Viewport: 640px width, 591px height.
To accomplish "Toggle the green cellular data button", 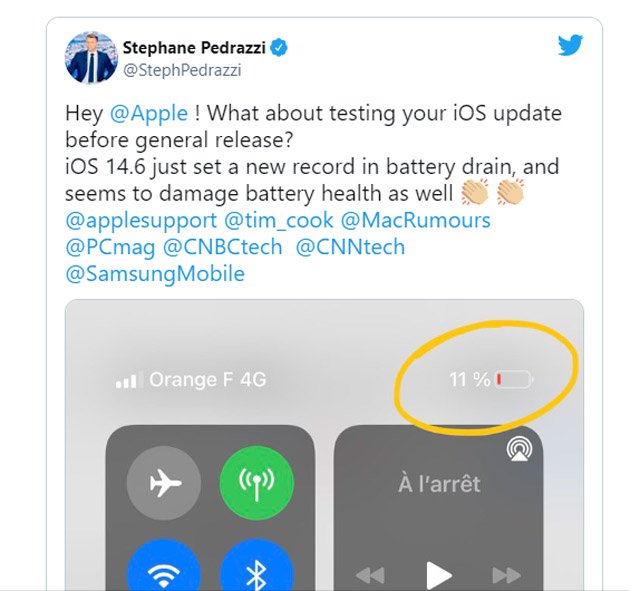I will pyautogui.click(x=257, y=483).
